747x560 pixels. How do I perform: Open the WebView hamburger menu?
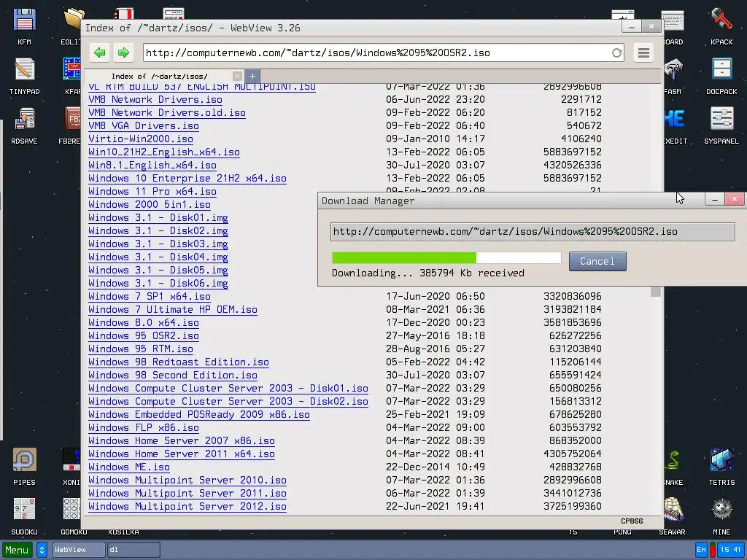coord(643,52)
